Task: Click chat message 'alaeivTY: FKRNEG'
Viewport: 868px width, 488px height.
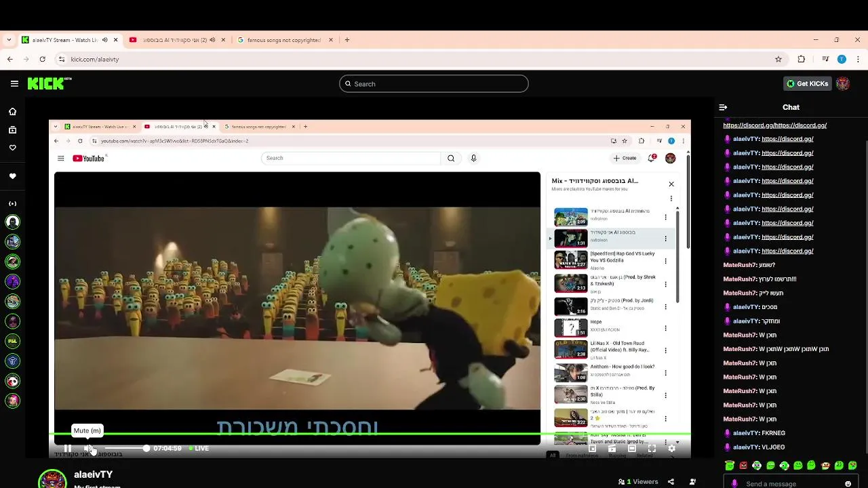Action: point(754,433)
